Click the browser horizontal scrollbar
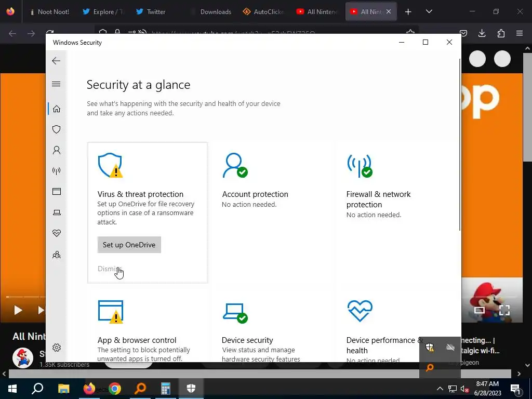532x399 pixels. click(x=260, y=374)
